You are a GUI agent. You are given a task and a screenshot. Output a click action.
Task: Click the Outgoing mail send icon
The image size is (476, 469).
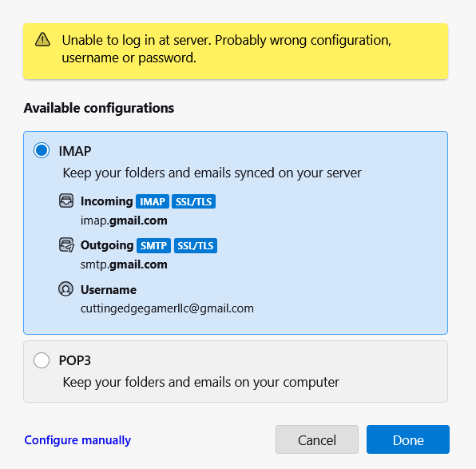[66, 244]
